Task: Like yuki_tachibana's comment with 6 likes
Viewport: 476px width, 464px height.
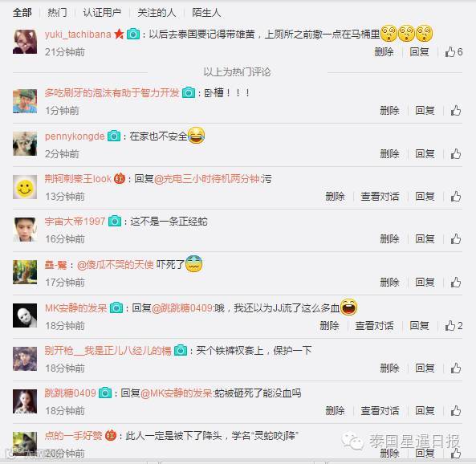Action: (x=454, y=52)
